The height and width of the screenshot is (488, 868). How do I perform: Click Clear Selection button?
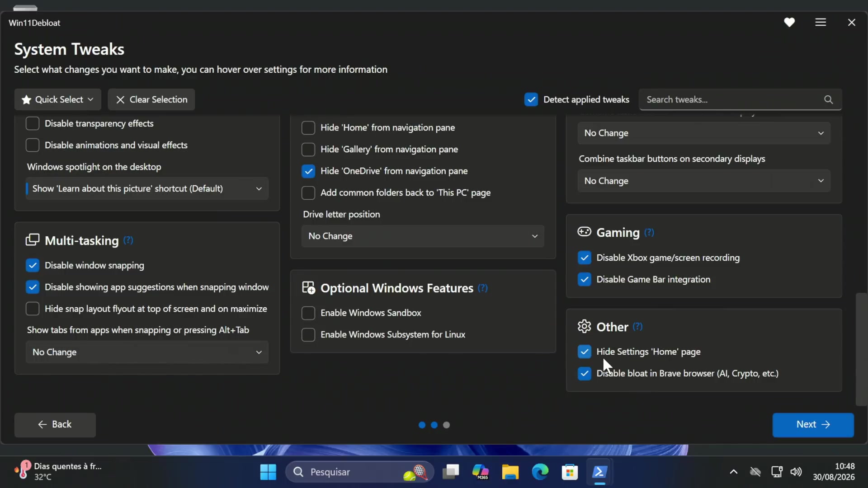click(x=151, y=99)
